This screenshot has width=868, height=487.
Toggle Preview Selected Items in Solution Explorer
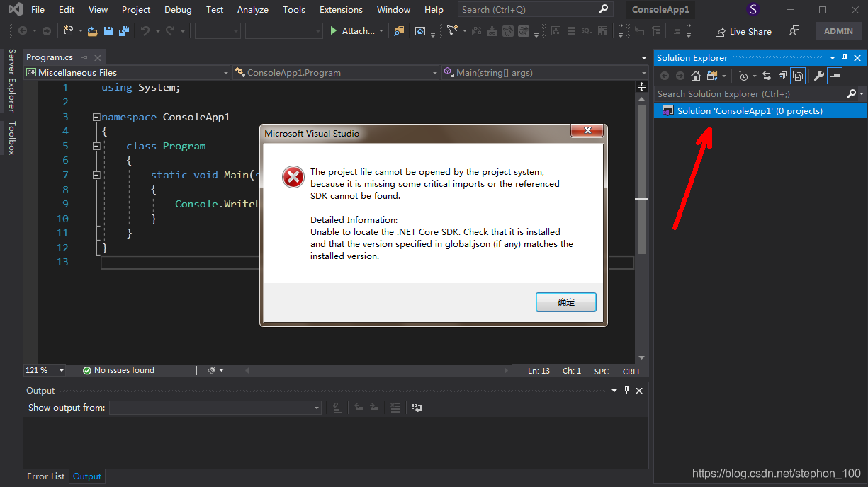(835, 76)
